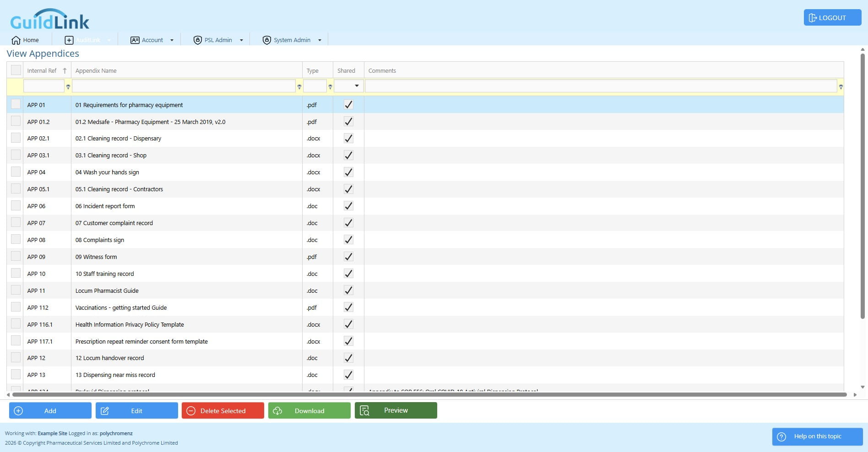Expand the Account menu arrow
868x452 pixels.
coord(172,40)
